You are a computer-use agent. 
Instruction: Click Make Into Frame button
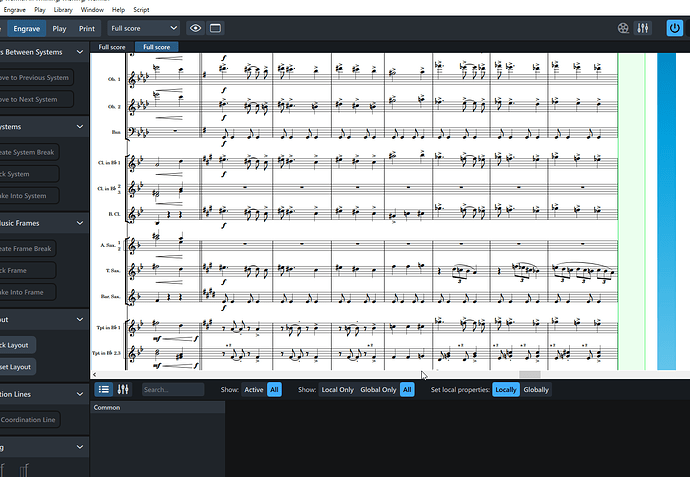[27, 292]
